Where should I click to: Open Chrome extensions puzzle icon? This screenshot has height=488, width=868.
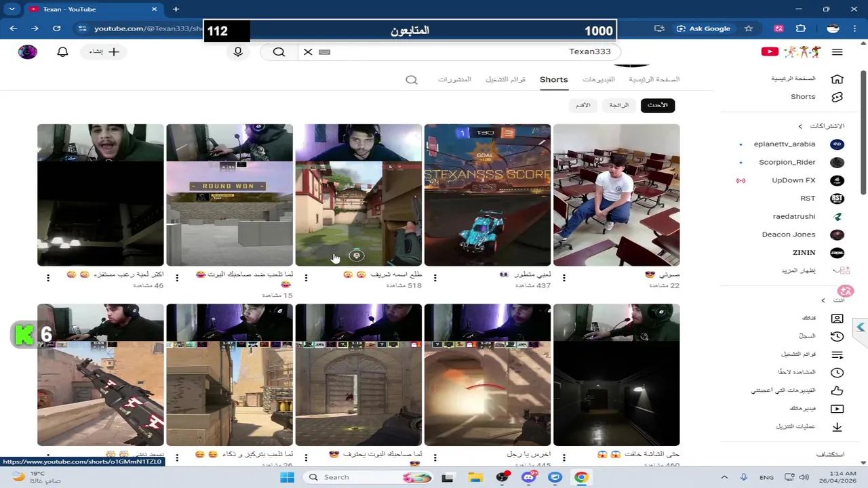pos(801,28)
